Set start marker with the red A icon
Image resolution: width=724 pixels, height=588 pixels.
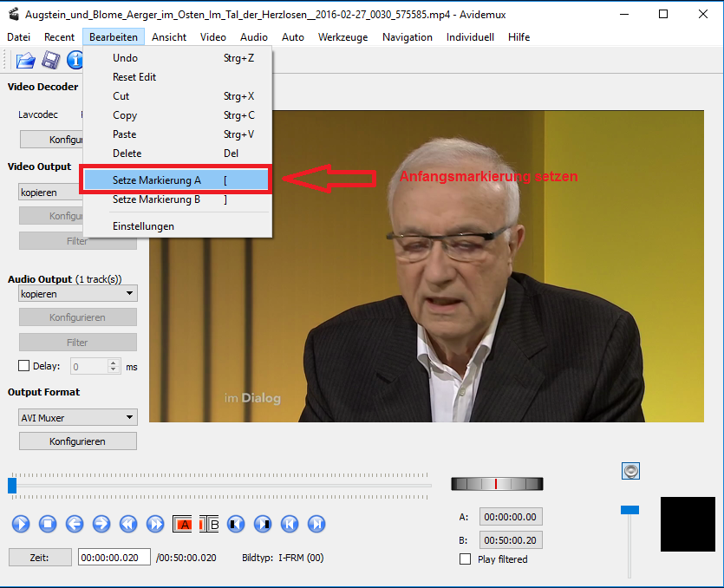[x=183, y=524]
